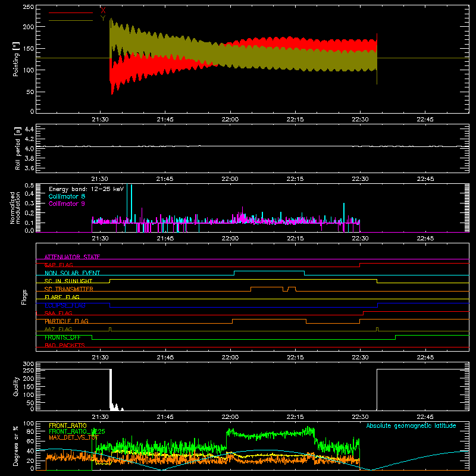Click the 21:45 tick under Quality panel
Image resolution: width=476 pixels, height=476 pixels.
pyautogui.click(x=165, y=417)
